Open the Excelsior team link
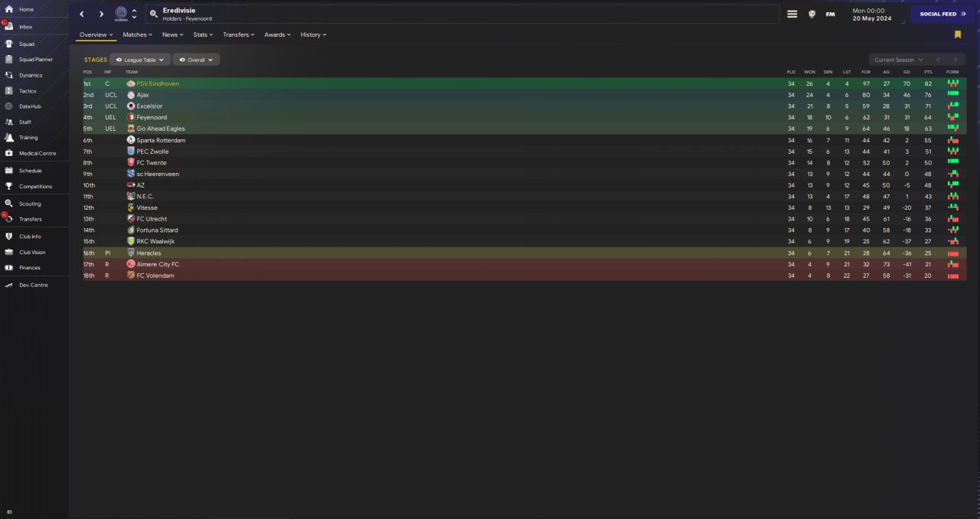 [x=149, y=106]
